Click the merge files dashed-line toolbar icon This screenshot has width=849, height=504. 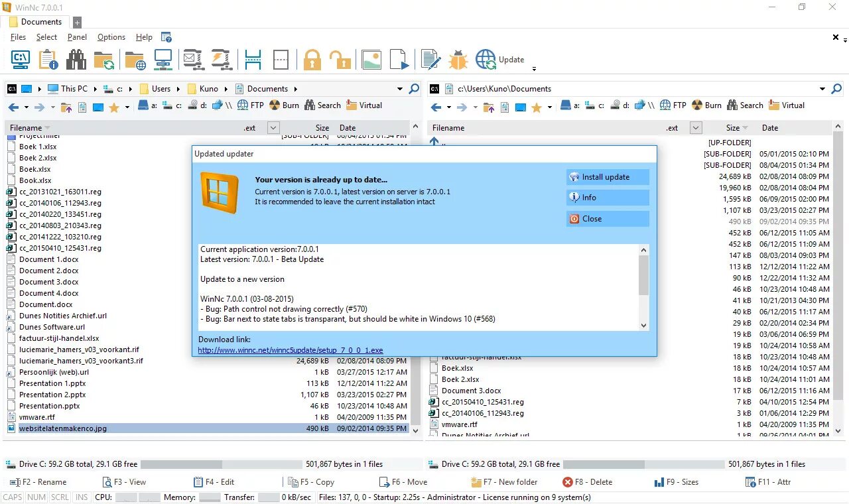click(x=281, y=60)
